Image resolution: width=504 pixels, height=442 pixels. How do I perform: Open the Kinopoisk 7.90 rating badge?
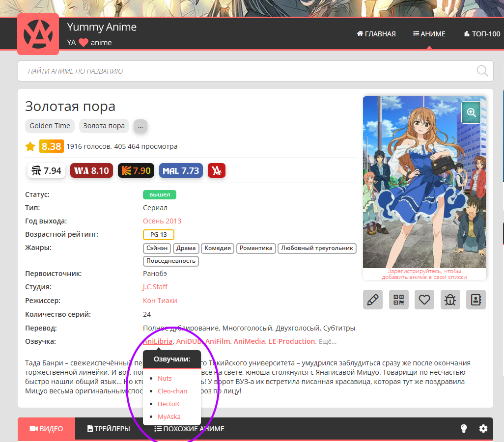click(136, 171)
